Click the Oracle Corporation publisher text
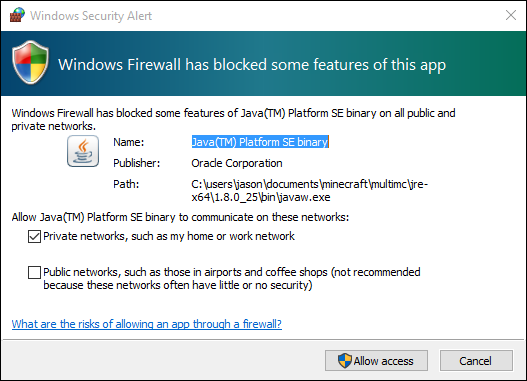Viewport: 527px width, 381px height. pyautogui.click(x=237, y=163)
